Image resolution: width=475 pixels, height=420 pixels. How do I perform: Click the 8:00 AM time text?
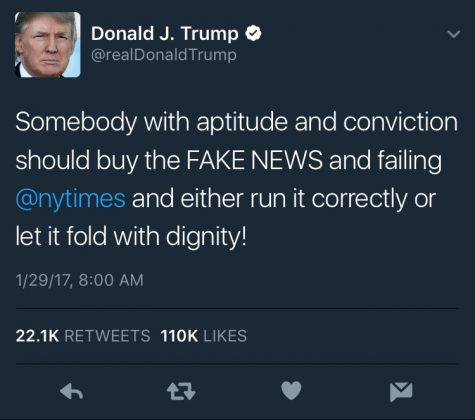pos(111,280)
